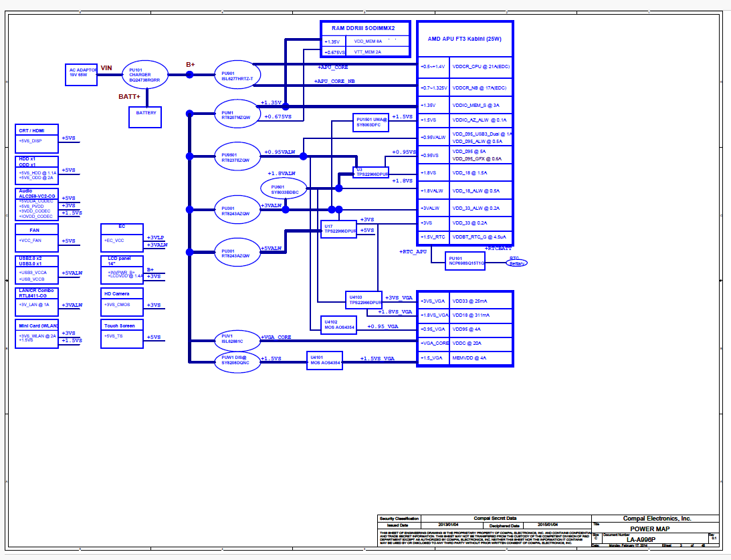
Task: Select the PU9501 RT8237EZQW oval
Action: click(237, 156)
